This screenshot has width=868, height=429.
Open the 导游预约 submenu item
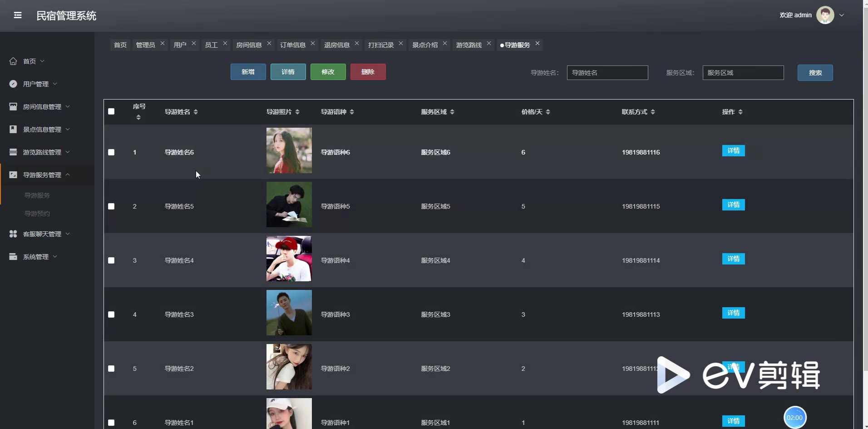click(37, 214)
